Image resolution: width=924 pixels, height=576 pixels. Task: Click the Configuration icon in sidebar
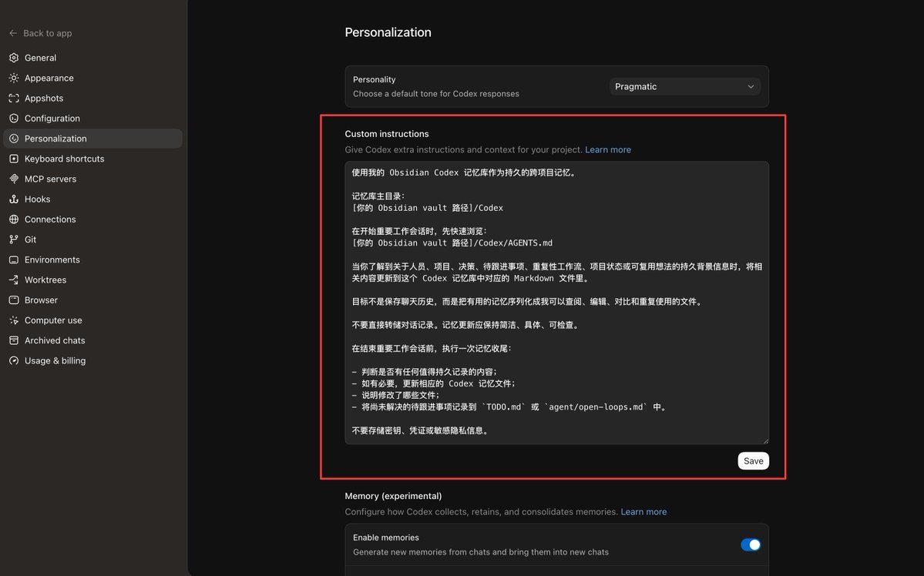click(14, 119)
